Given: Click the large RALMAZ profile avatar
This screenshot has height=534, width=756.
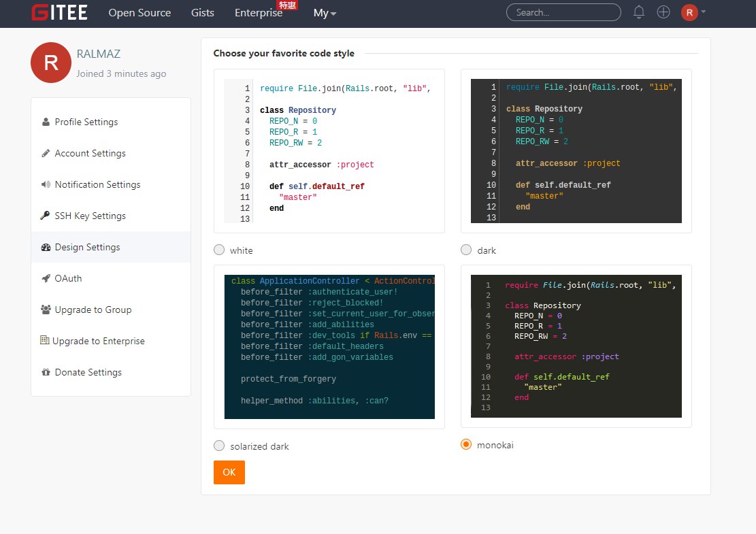Looking at the screenshot, I should pyautogui.click(x=51, y=63).
